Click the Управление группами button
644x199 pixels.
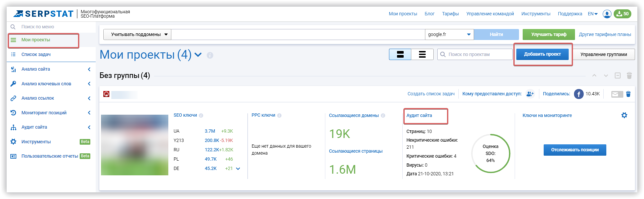tap(604, 54)
